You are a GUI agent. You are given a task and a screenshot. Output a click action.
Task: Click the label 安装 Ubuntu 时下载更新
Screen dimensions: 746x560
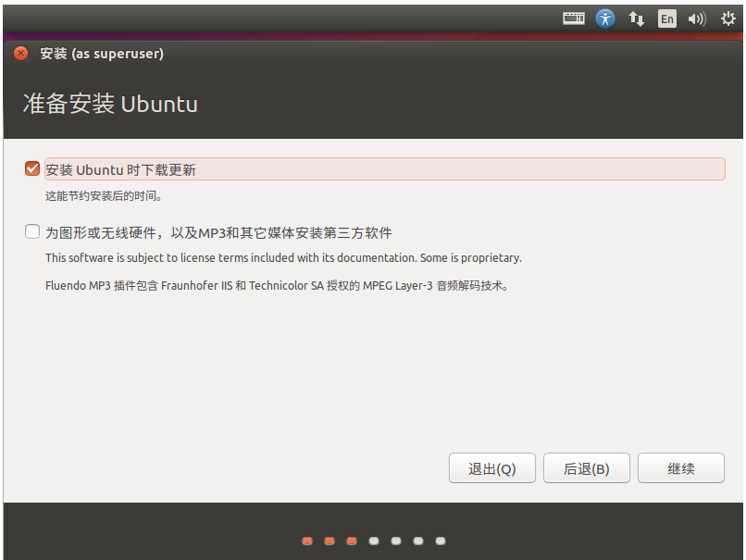click(x=120, y=170)
